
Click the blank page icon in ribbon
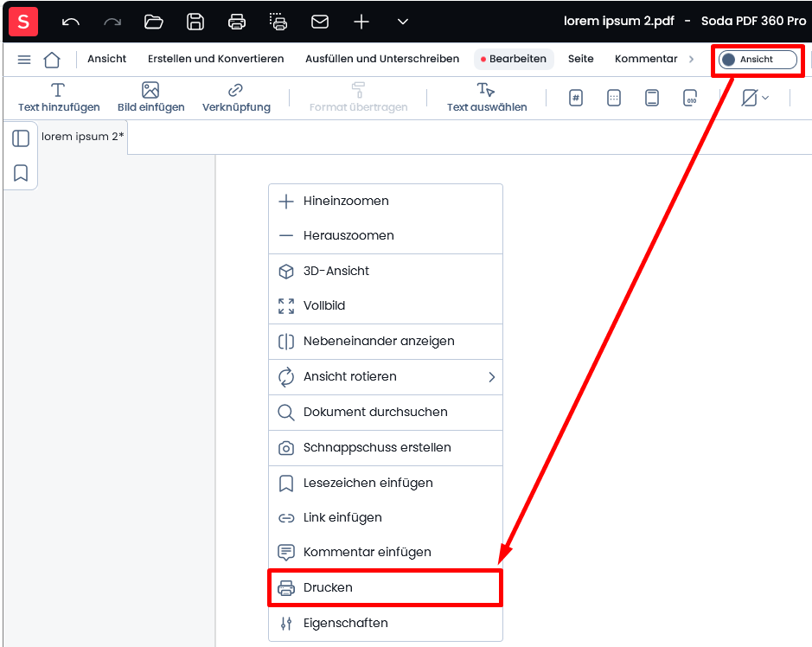[652, 98]
